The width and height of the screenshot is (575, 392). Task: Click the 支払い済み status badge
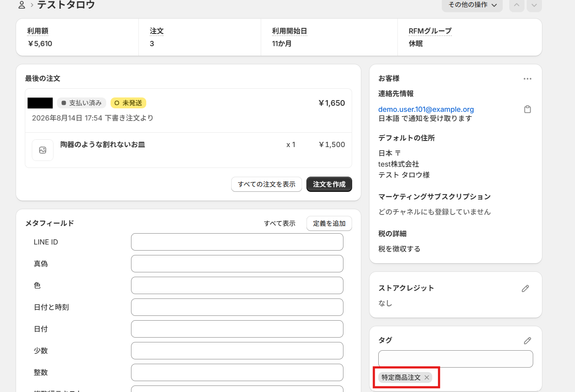[x=81, y=103]
